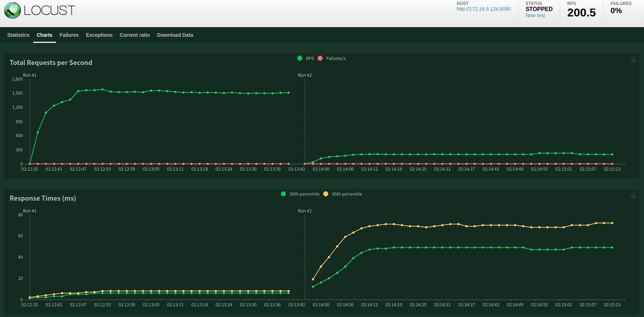This screenshot has height=317, width=644.
Task: Switch to the Statistics tab
Action: 18,35
